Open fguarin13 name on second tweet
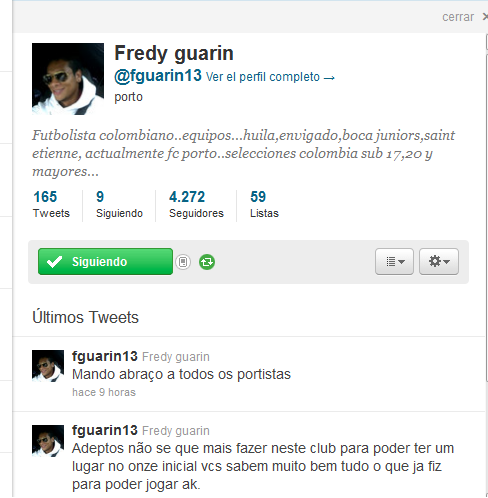The height and width of the screenshot is (498, 488). 105,430
